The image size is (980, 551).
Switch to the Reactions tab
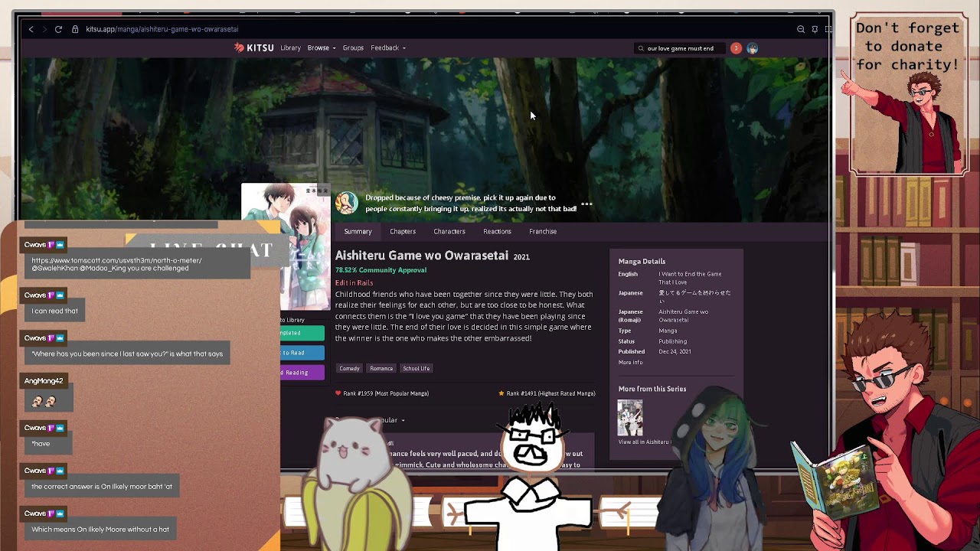pos(497,231)
